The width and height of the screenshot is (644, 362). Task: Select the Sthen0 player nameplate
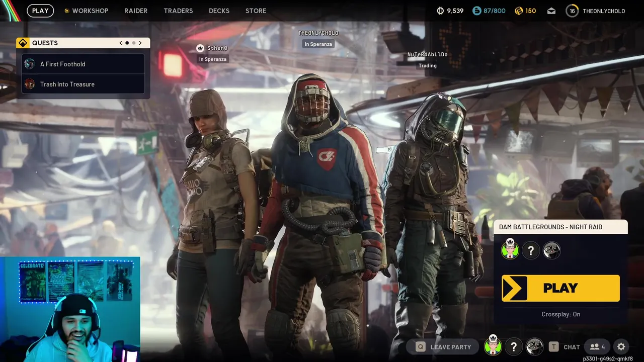point(217,48)
